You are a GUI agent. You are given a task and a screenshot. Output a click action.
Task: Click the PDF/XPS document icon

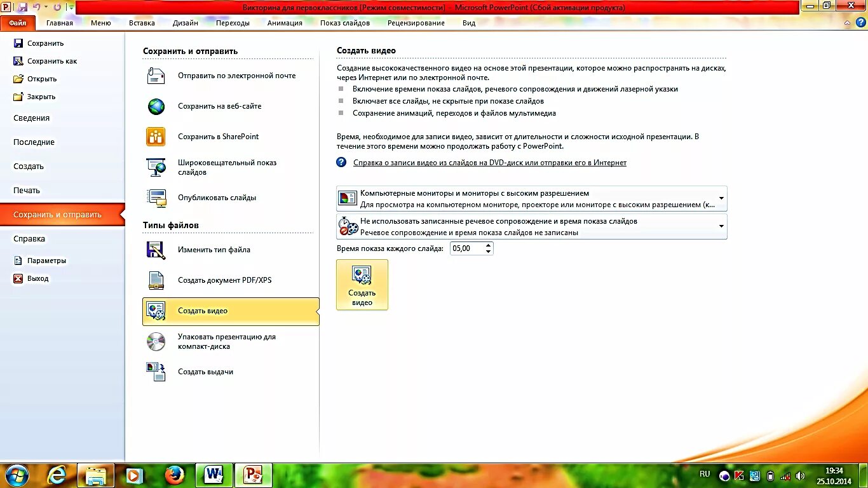point(156,280)
